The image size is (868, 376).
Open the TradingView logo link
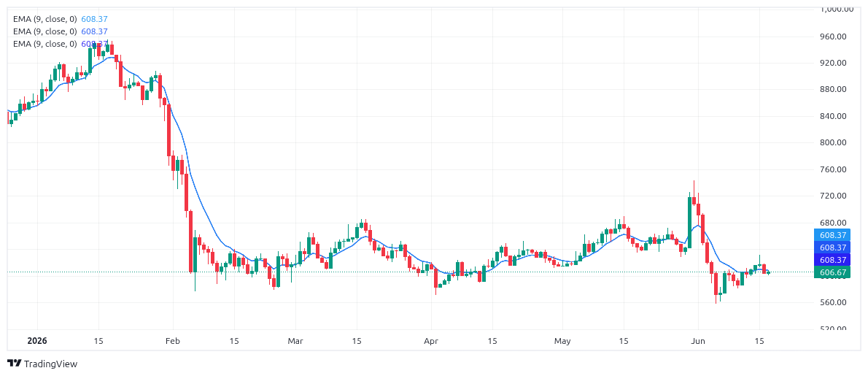tap(42, 364)
